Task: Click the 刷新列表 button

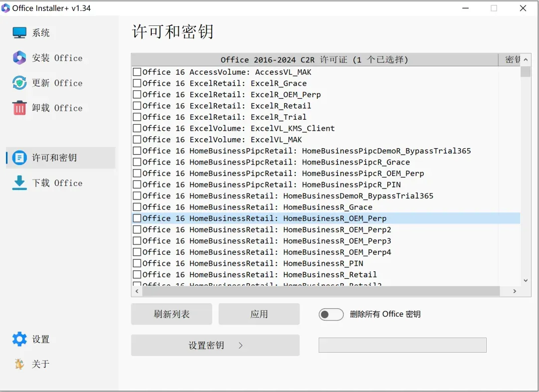Action: (x=172, y=314)
